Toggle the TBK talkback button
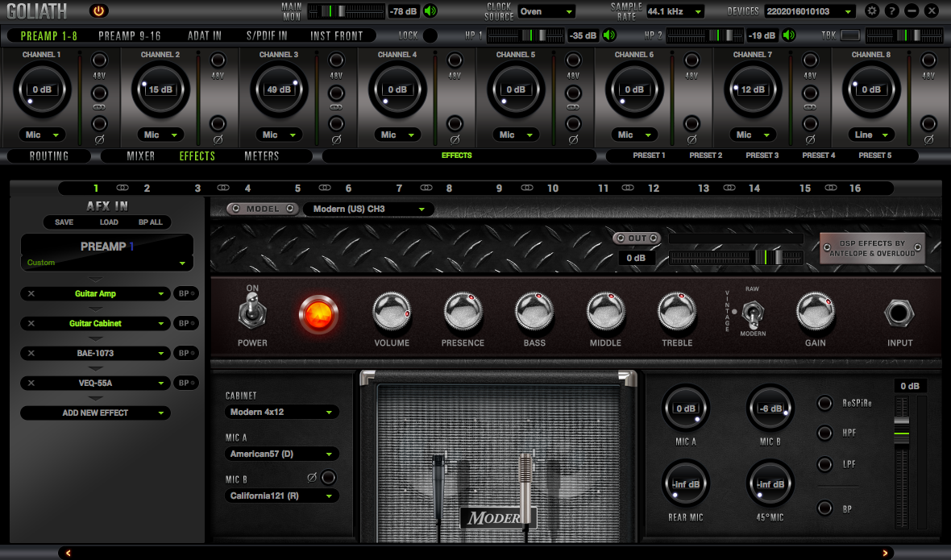The width and height of the screenshot is (951, 560). pos(850,35)
